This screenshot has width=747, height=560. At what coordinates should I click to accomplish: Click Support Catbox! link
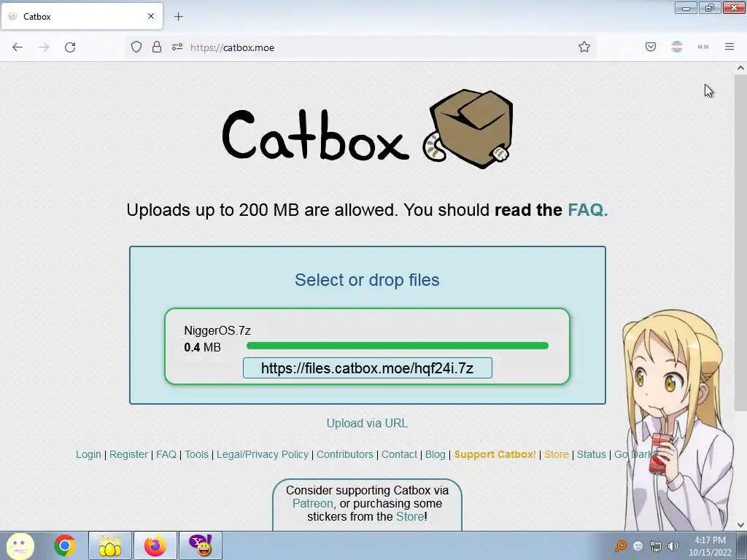point(495,454)
